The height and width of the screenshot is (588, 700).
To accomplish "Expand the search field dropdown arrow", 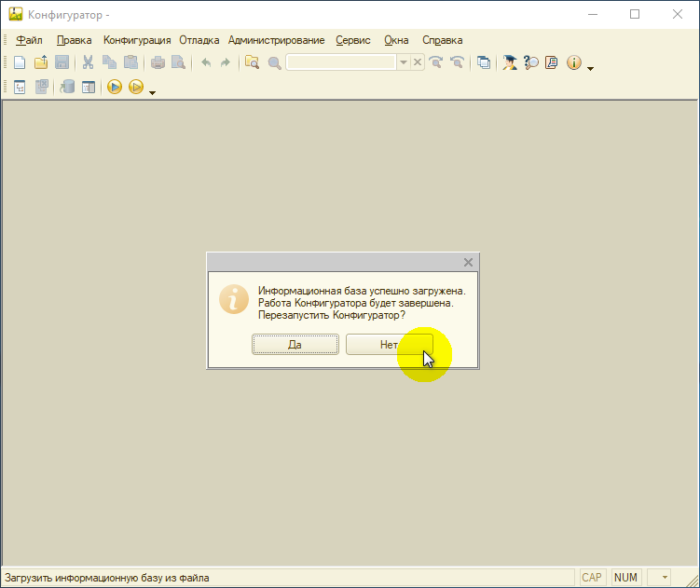I will pyautogui.click(x=404, y=62).
